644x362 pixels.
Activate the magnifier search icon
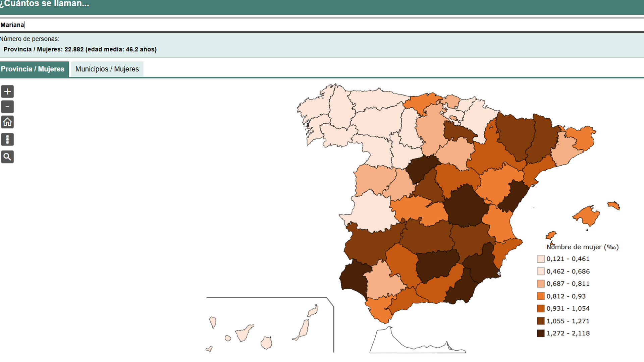[x=7, y=157]
